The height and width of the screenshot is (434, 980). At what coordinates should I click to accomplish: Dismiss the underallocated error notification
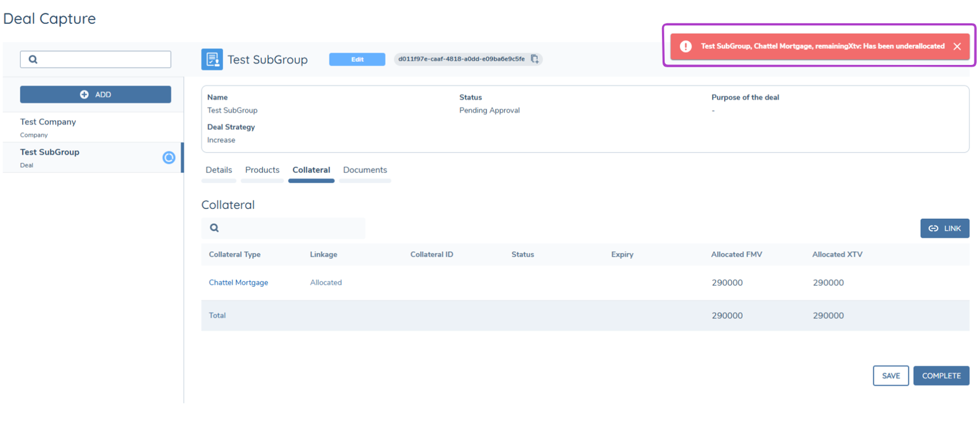[x=957, y=47]
